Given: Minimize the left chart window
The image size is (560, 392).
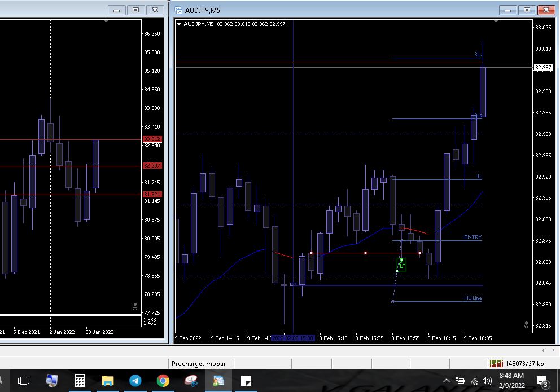Looking at the screenshot, I should click(x=116, y=10).
